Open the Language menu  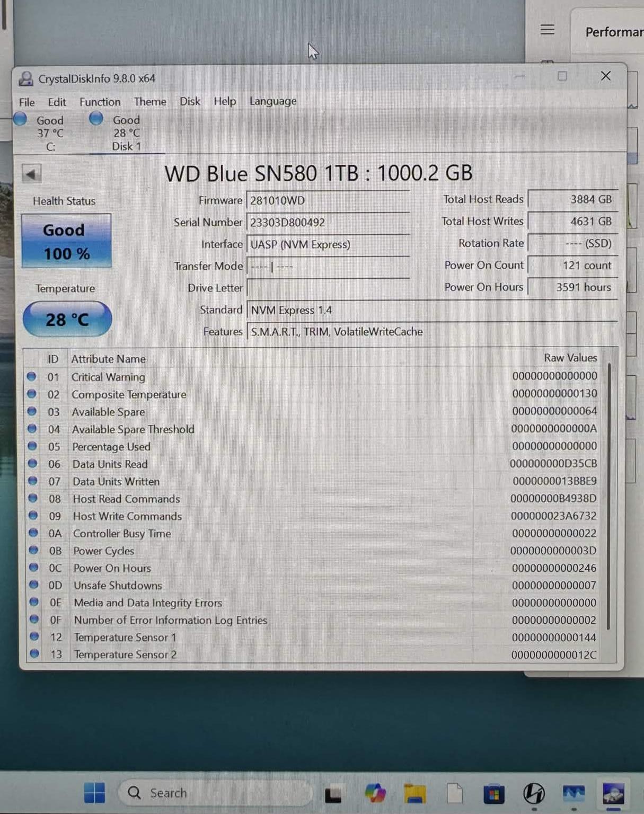click(273, 101)
